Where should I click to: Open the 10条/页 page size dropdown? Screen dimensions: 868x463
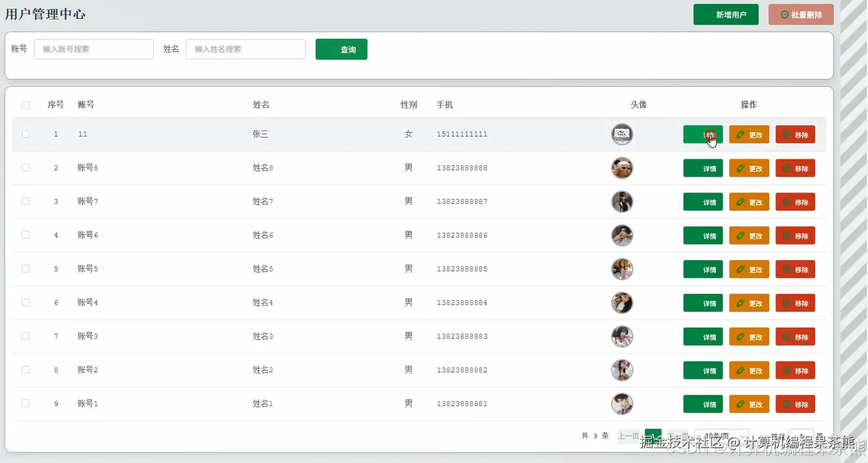pyautogui.click(x=721, y=436)
